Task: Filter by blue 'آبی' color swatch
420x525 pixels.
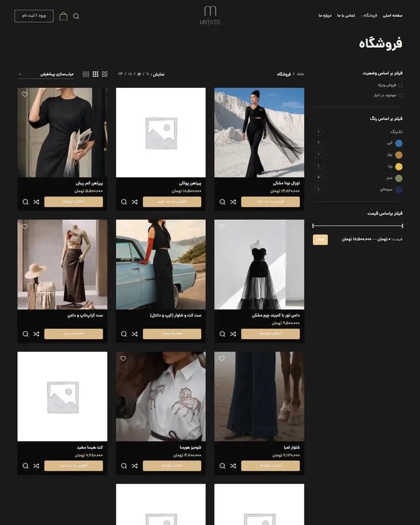Action: 398,143
